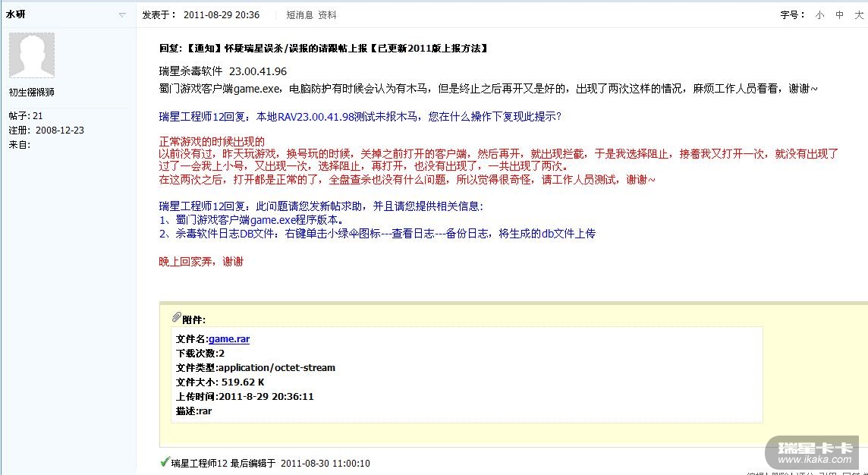Click the step 2、杀毒软件日志DB文件 line
Image resolution: width=868 pixels, height=475 pixels.
[x=377, y=234]
